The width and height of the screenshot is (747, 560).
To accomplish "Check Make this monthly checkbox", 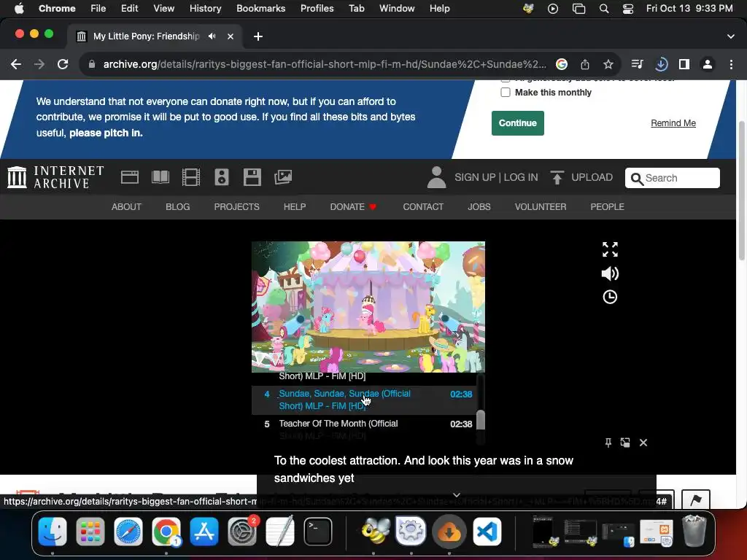I will 506,93.
